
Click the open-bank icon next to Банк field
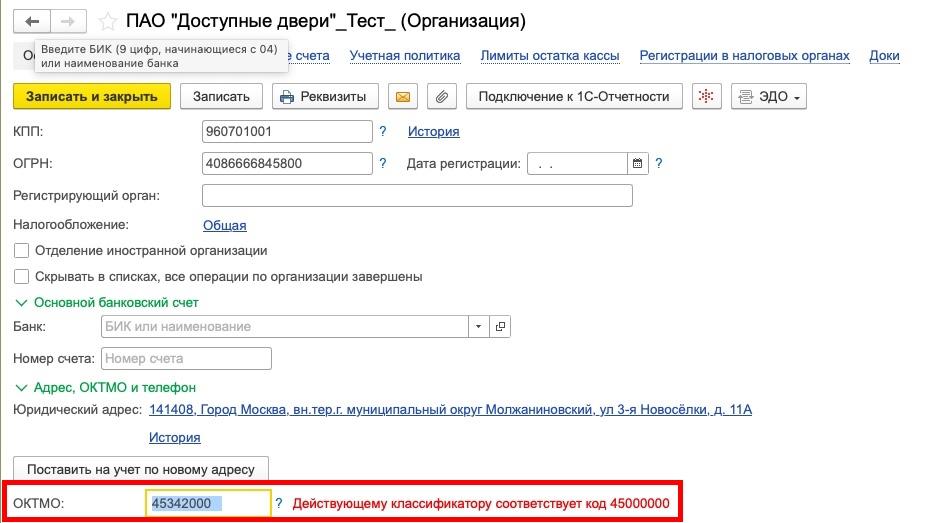500,327
